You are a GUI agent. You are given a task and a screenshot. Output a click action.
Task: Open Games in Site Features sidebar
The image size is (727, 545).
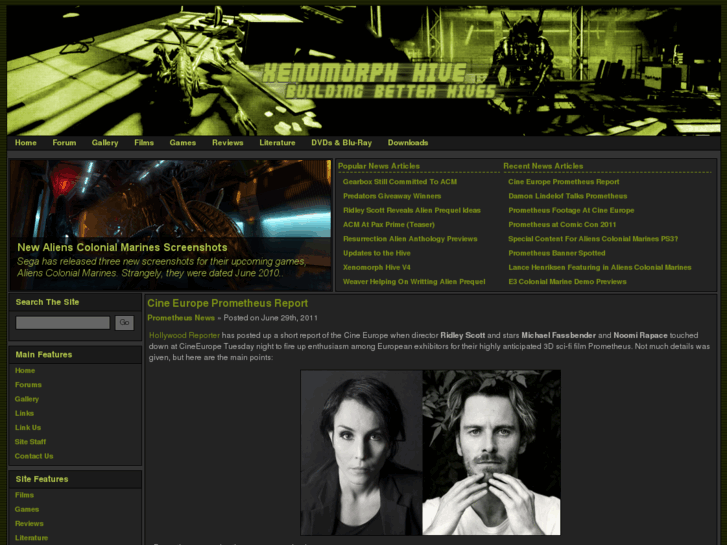tap(27, 509)
